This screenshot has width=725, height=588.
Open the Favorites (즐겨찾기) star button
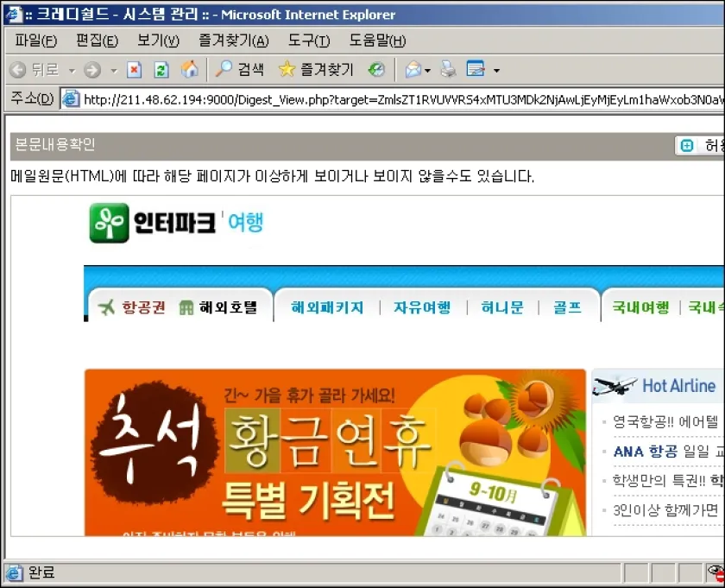point(317,70)
